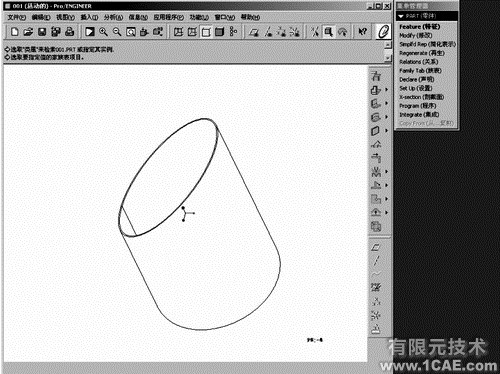Select Feature (特征) in menu manager
Viewport: 500px width, 374px height.
[420, 27]
